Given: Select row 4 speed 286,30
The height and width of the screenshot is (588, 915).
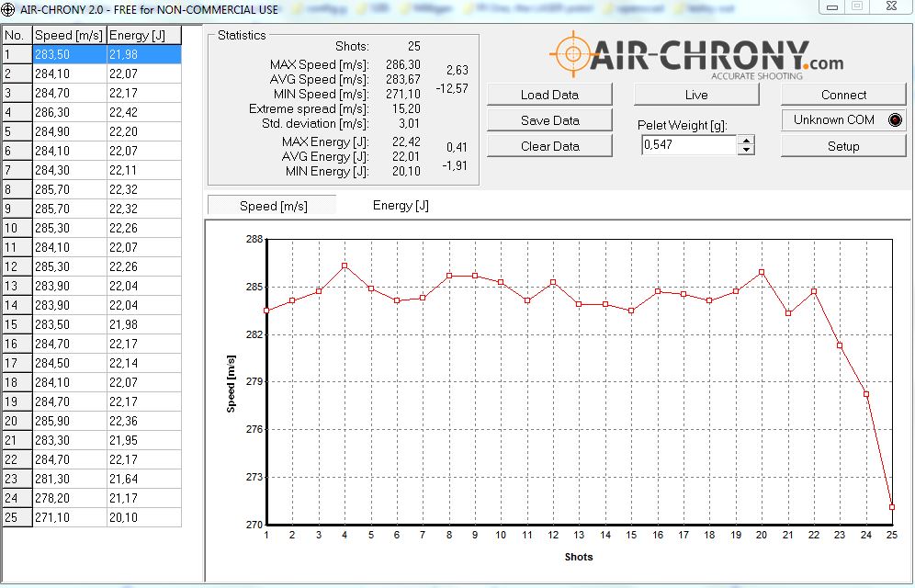Looking at the screenshot, I should click(70, 112).
